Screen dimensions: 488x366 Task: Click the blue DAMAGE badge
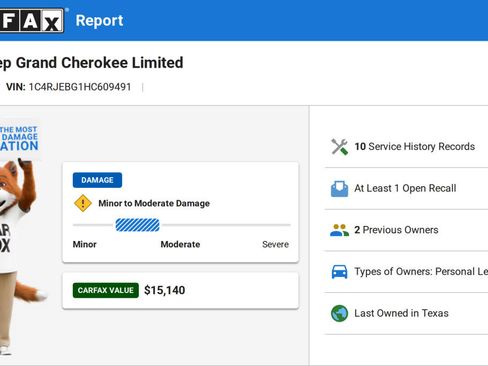pyautogui.click(x=97, y=180)
